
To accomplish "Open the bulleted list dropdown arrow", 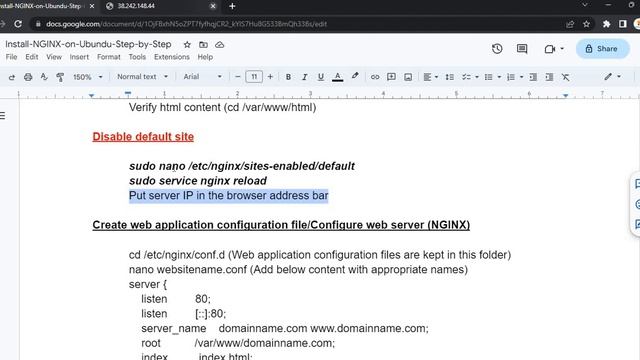I will [x=499, y=77].
